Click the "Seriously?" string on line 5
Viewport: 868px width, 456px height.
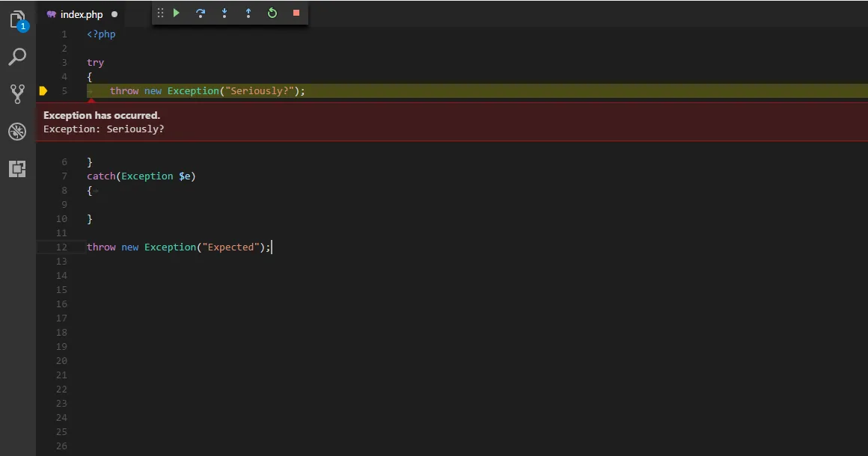click(x=259, y=90)
